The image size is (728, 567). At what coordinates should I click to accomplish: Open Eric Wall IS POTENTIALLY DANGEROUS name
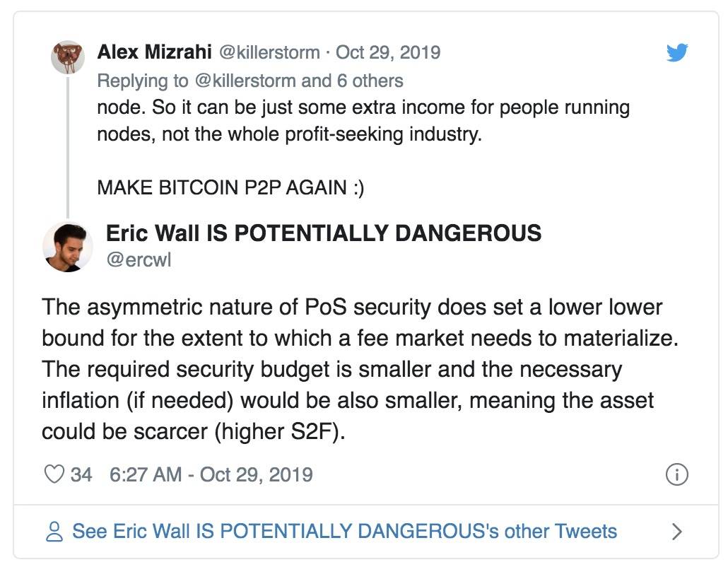pos(324,233)
